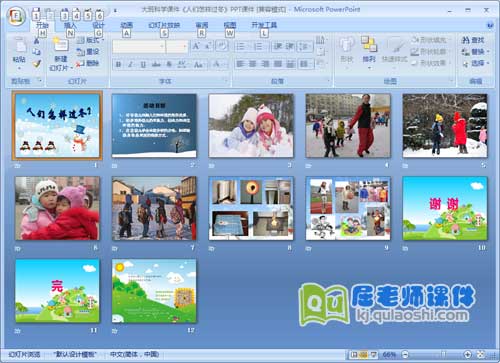Open the font name combo box
This screenshot has height=363, width=500.
139,47
